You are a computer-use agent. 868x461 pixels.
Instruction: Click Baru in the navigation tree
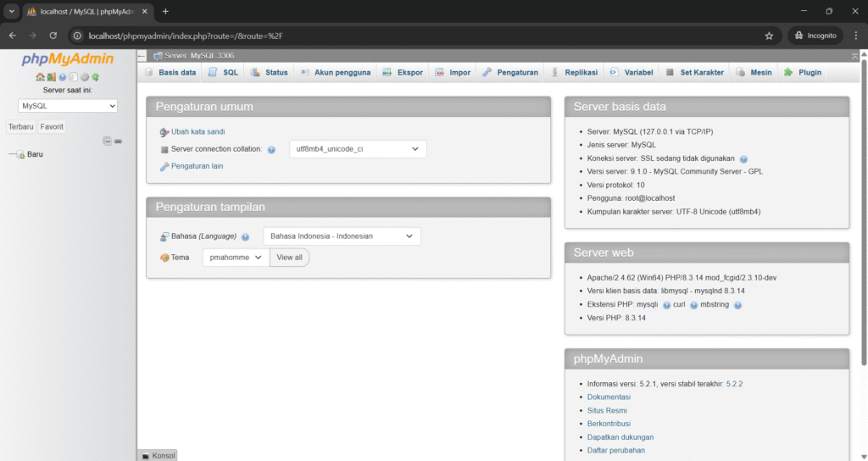(35, 154)
